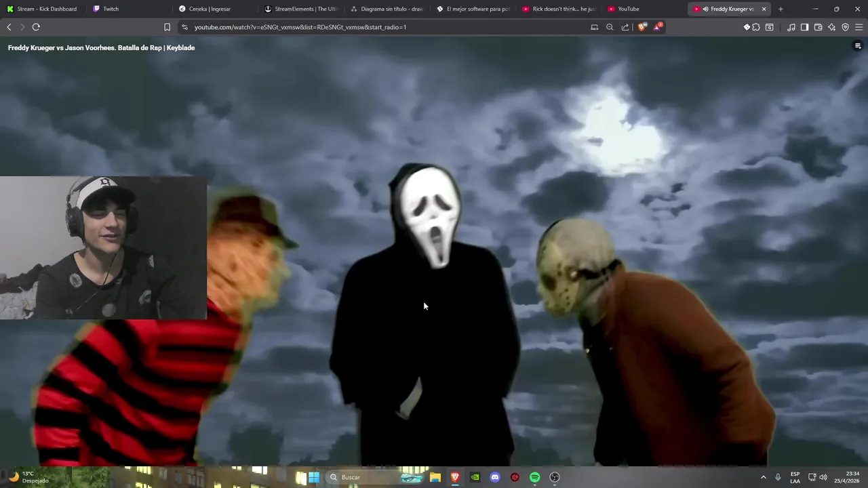Switch to the plain YouTube tab

point(644,9)
